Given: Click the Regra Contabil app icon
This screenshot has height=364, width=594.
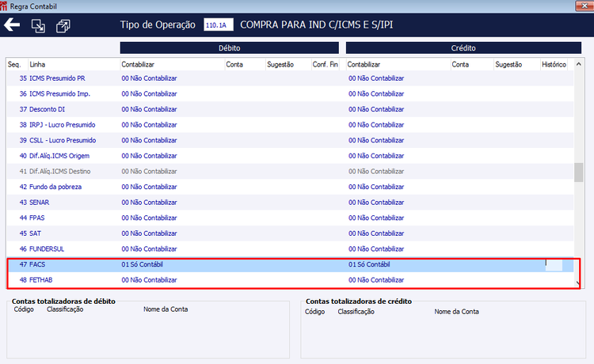Looking at the screenshot, I should [x=4, y=6].
